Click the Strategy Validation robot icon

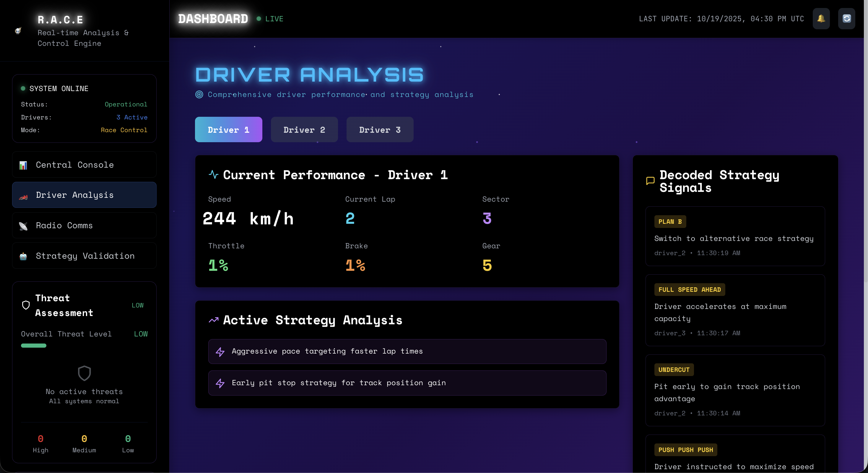pos(23,256)
